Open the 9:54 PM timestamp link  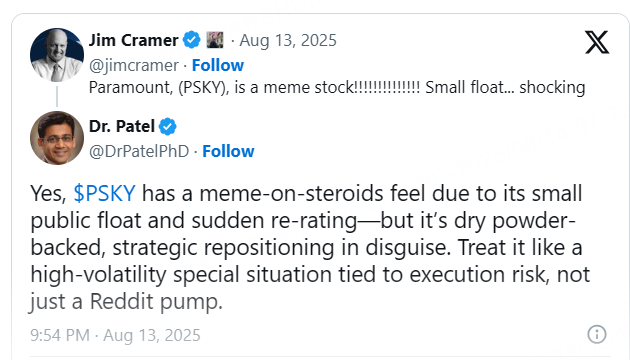click(115, 335)
